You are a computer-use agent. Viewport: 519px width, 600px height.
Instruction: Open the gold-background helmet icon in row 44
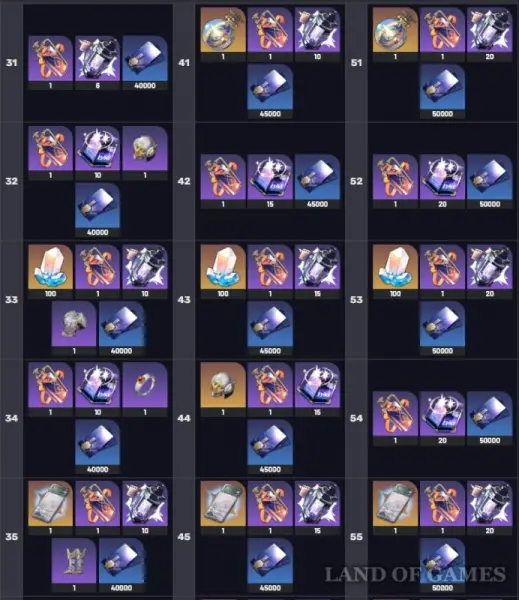[223, 385]
